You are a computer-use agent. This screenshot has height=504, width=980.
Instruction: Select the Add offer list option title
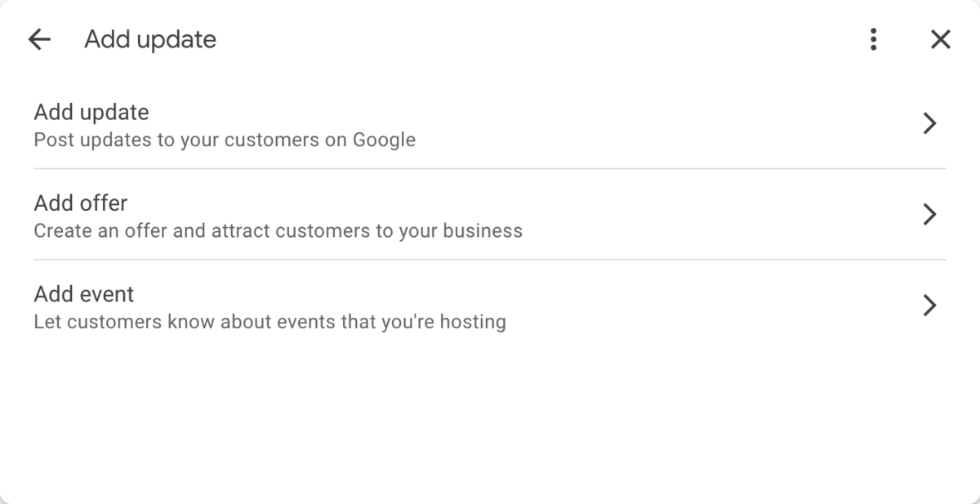tap(81, 203)
